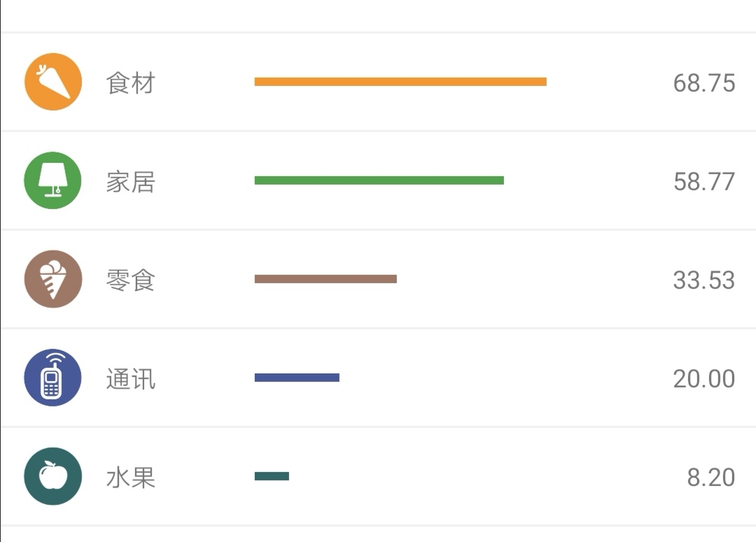
Task: View the 20.00 amount for 通讯
Action: 704,378
